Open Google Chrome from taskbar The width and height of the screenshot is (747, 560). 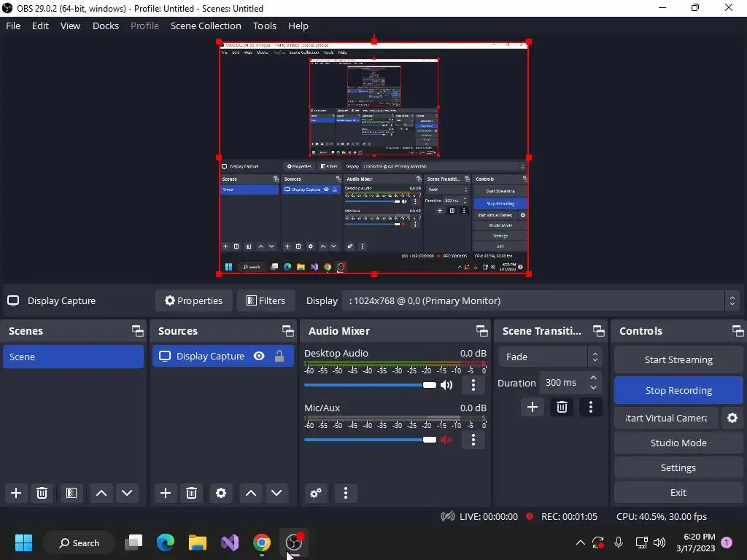[x=262, y=542]
